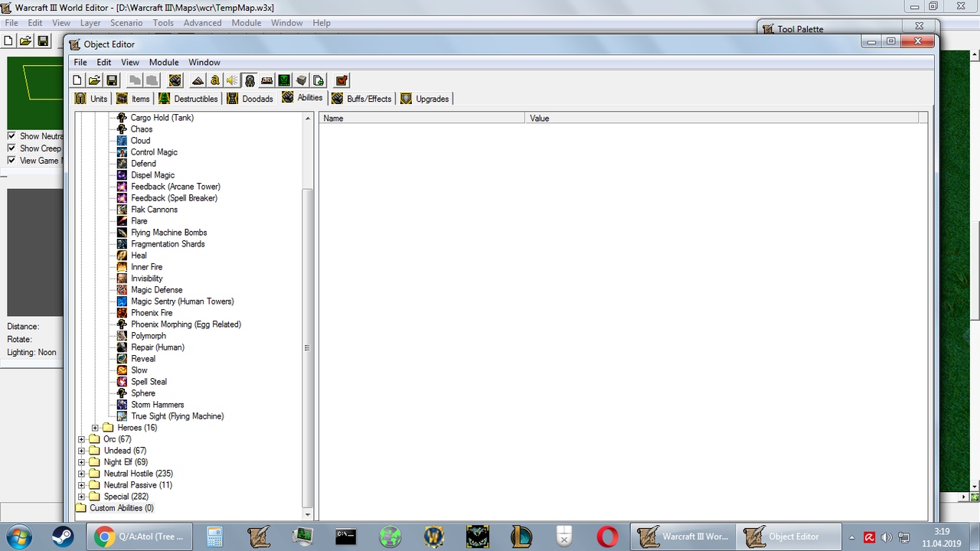The height and width of the screenshot is (551, 980).
Task: Open the command prompt taskbar icon
Action: point(345,536)
